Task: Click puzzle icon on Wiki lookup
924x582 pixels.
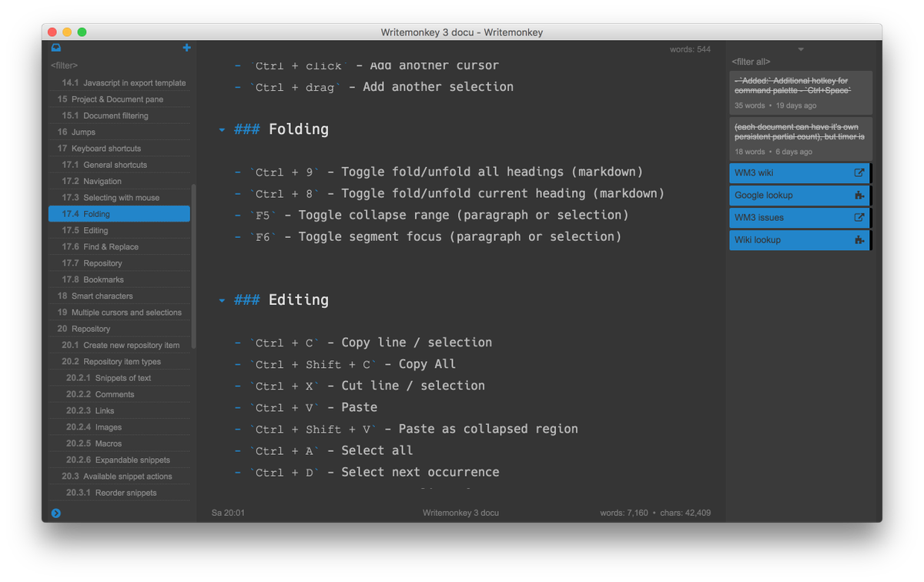Action: [859, 240]
